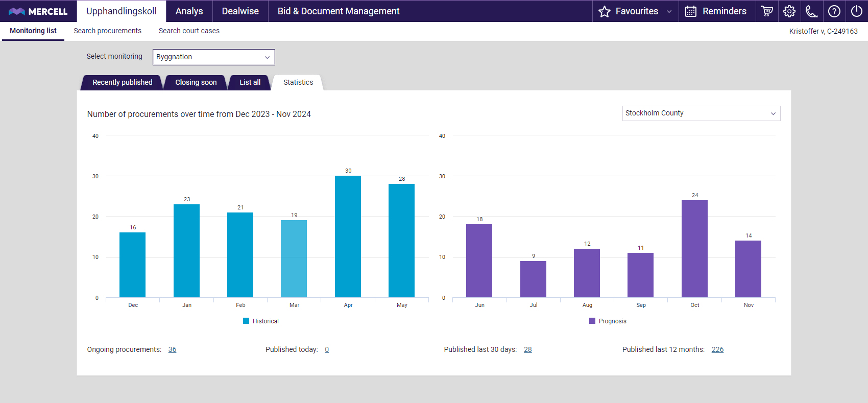The height and width of the screenshot is (403, 868).
Task: Click the phone support icon
Action: pos(812,11)
